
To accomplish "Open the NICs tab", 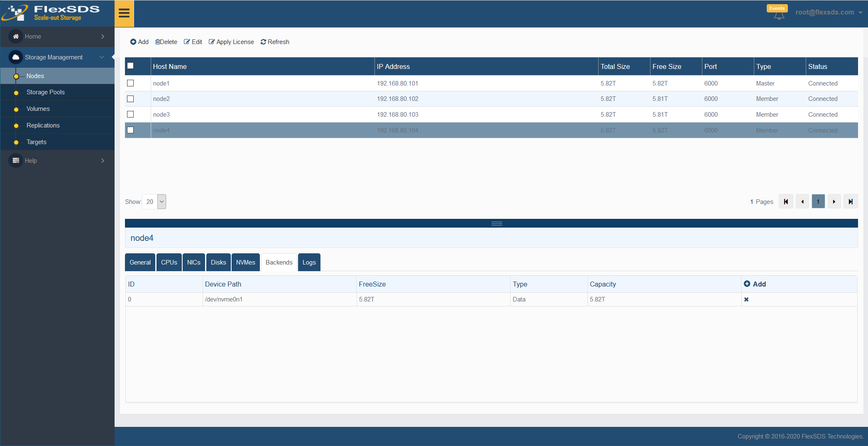I will pos(194,262).
